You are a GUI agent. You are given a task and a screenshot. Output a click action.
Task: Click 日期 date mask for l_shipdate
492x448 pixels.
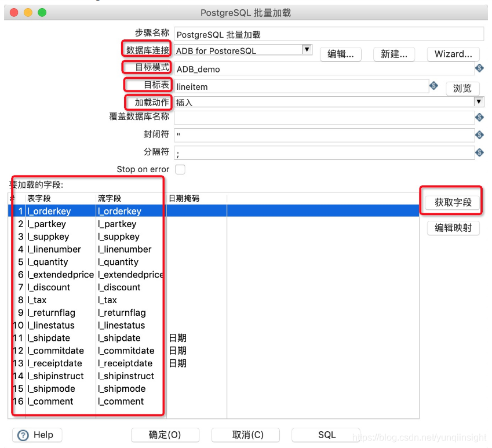[177, 338]
